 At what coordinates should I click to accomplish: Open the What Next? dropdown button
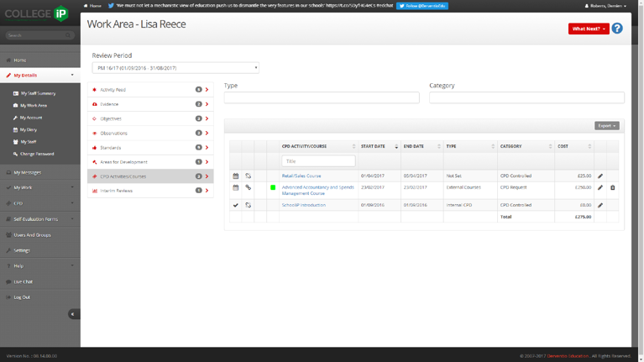click(589, 29)
